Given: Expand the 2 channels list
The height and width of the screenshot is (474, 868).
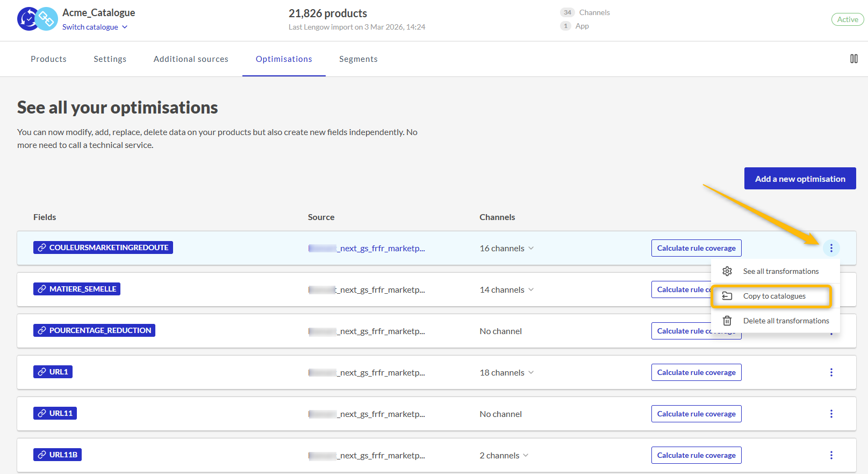Looking at the screenshot, I should pyautogui.click(x=504, y=455).
